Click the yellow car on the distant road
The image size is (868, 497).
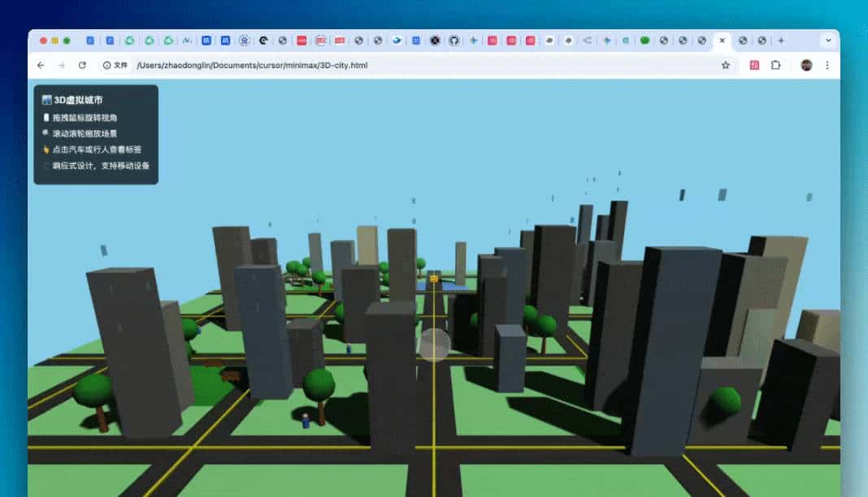[434, 279]
